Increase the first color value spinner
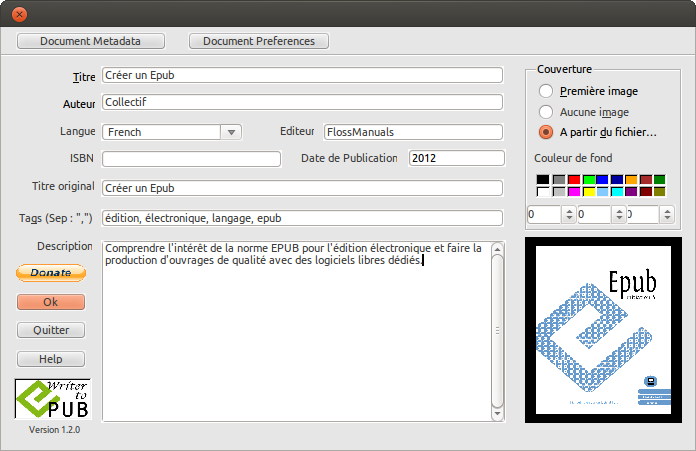This screenshot has width=696, height=451. pyautogui.click(x=569, y=211)
